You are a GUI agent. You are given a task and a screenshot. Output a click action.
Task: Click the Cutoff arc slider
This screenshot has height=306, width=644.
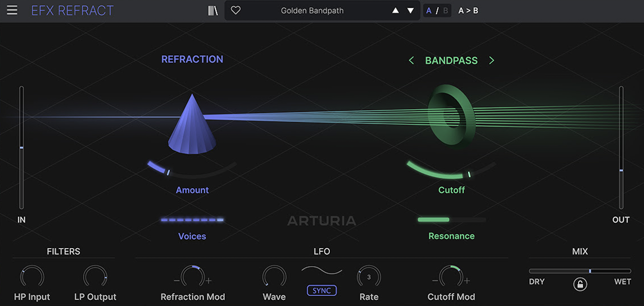tap(451, 170)
